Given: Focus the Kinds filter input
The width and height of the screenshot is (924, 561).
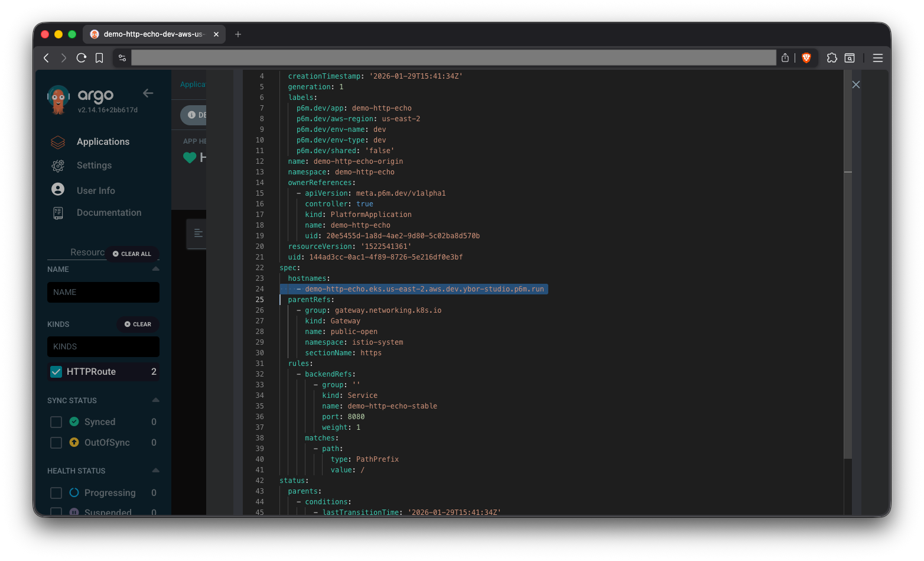Looking at the screenshot, I should [x=103, y=346].
